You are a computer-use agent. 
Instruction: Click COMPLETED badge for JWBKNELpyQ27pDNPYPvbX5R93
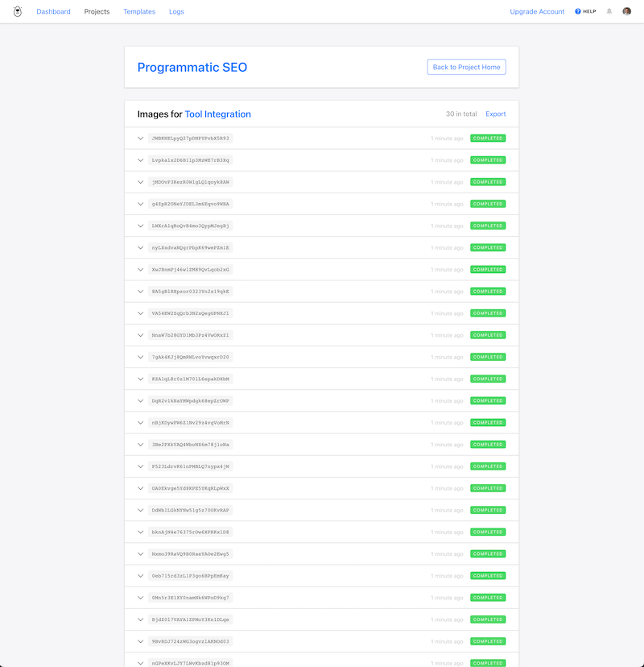click(x=488, y=139)
